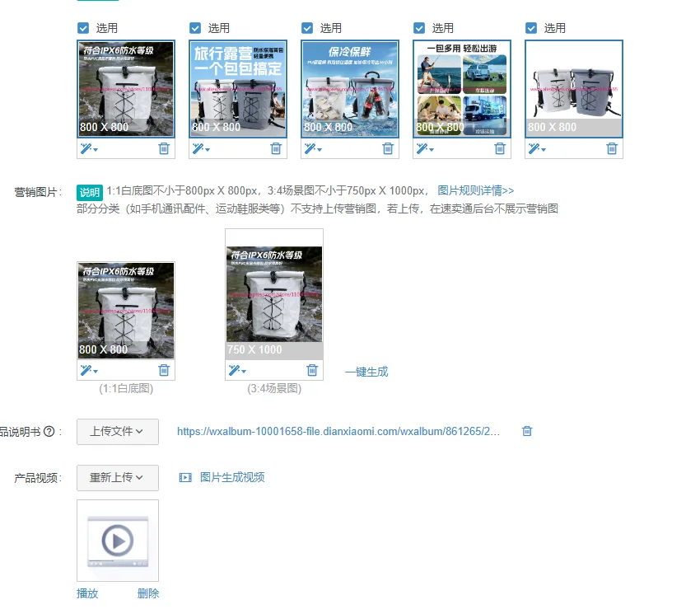
Task: Open edit wand menu under IPX6 product image
Action: click(x=89, y=148)
